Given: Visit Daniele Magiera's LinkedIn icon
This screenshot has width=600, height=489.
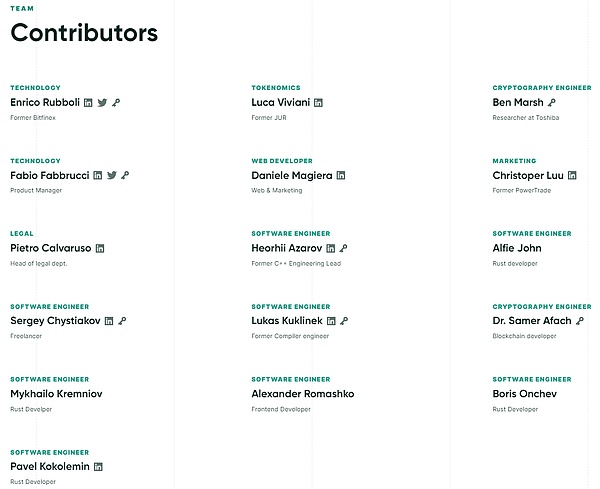Looking at the screenshot, I should click(x=341, y=175).
